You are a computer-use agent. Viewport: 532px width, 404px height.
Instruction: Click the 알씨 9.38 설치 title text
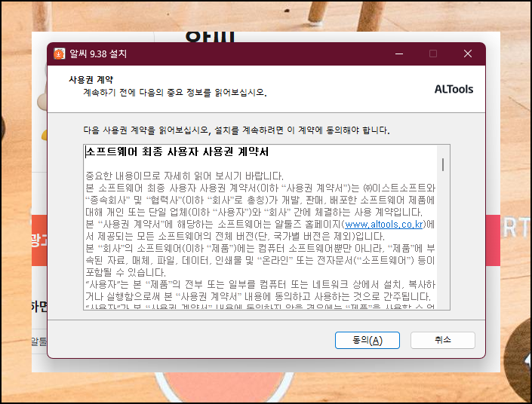[98, 54]
